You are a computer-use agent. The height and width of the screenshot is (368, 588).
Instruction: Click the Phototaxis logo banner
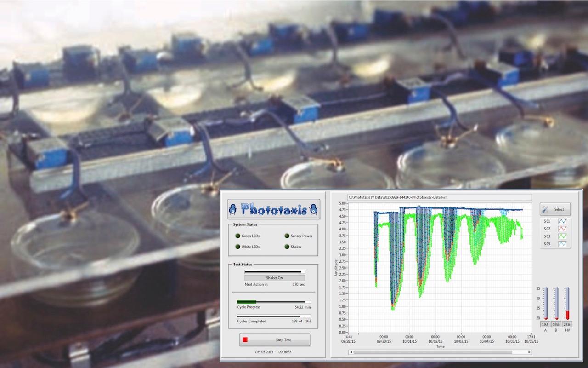click(274, 210)
